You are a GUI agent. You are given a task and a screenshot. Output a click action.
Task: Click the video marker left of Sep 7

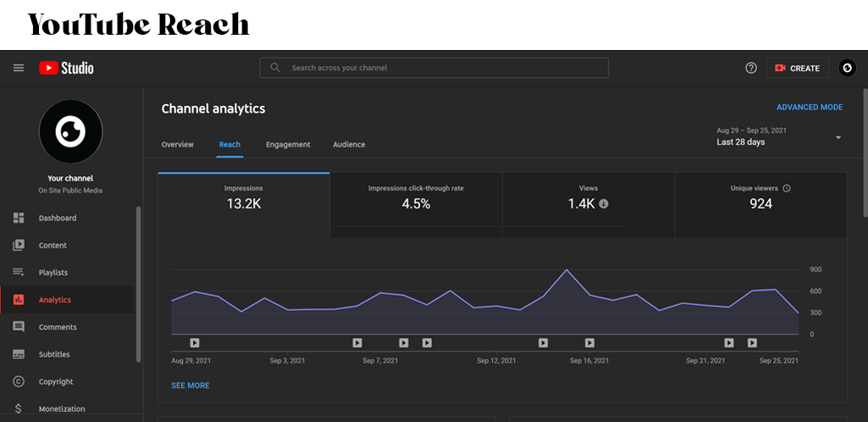[357, 343]
